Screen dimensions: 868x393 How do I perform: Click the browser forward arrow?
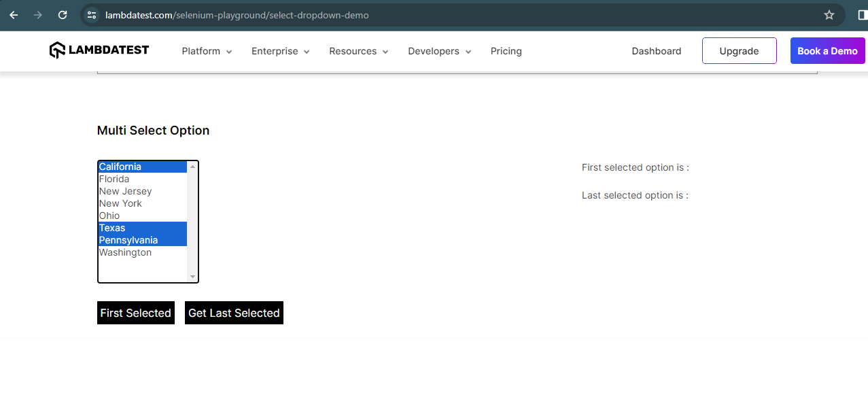click(x=38, y=14)
